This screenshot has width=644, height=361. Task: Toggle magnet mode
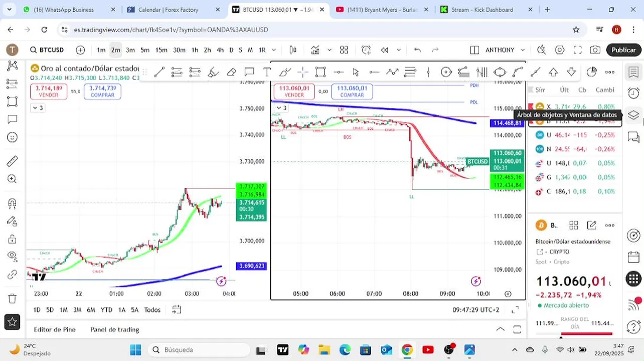click(13, 203)
